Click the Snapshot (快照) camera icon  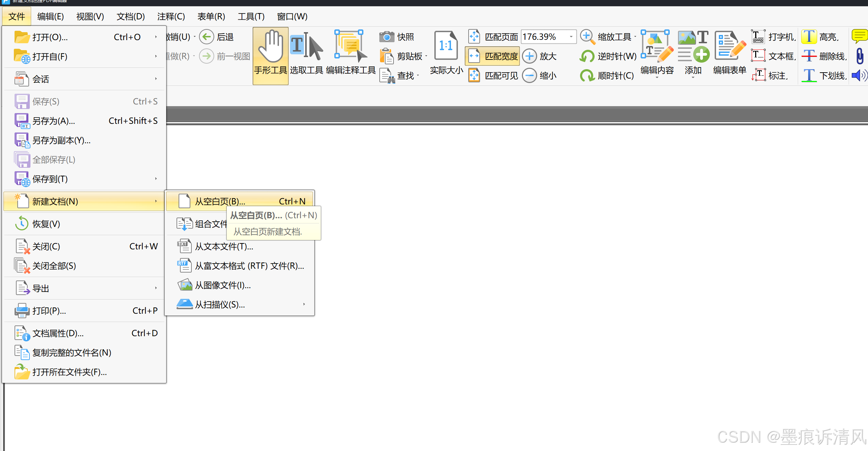coord(387,37)
